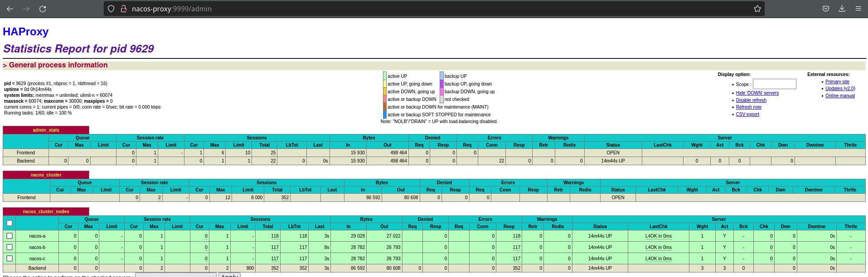Reload the HAProxy stats page
Screen dimensions: 868x277
pyautogui.click(x=43, y=9)
